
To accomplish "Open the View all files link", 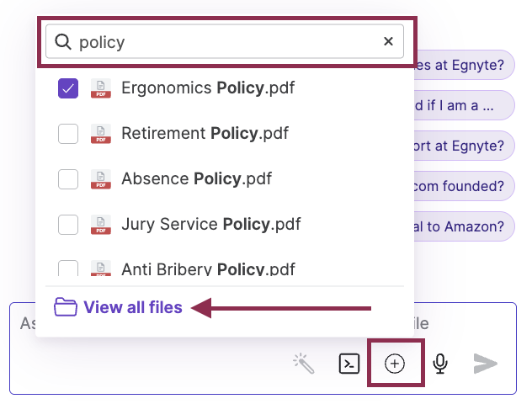I will 133,307.
